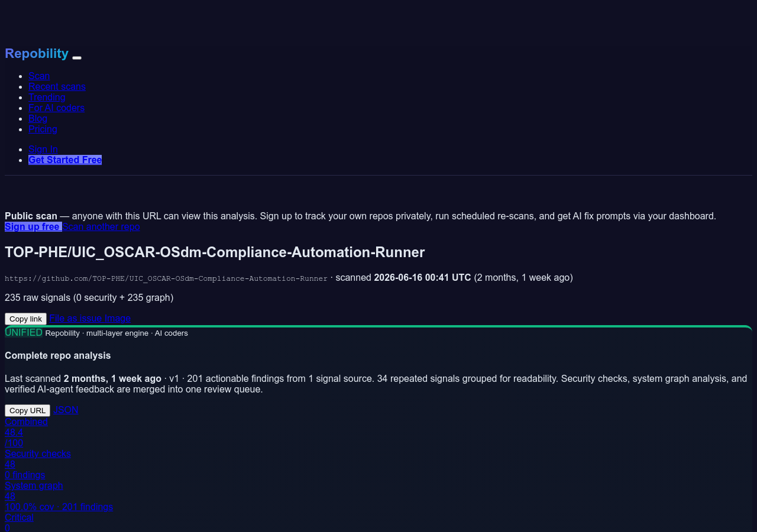
Task: Click the Public scan notice text
Action: 360,216
